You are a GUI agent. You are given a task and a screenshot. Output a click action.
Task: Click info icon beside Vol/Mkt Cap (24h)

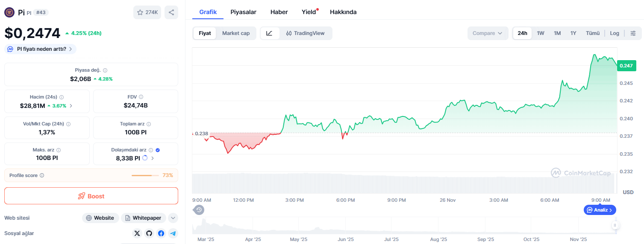click(68, 124)
